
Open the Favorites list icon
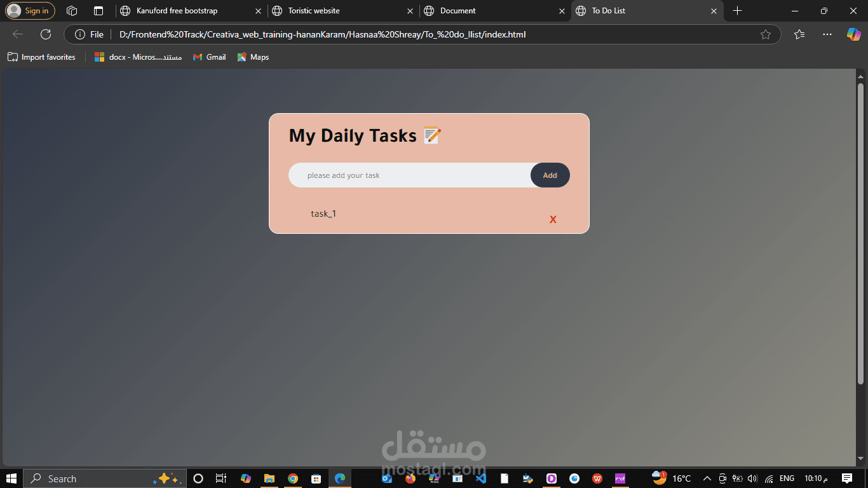click(x=799, y=34)
